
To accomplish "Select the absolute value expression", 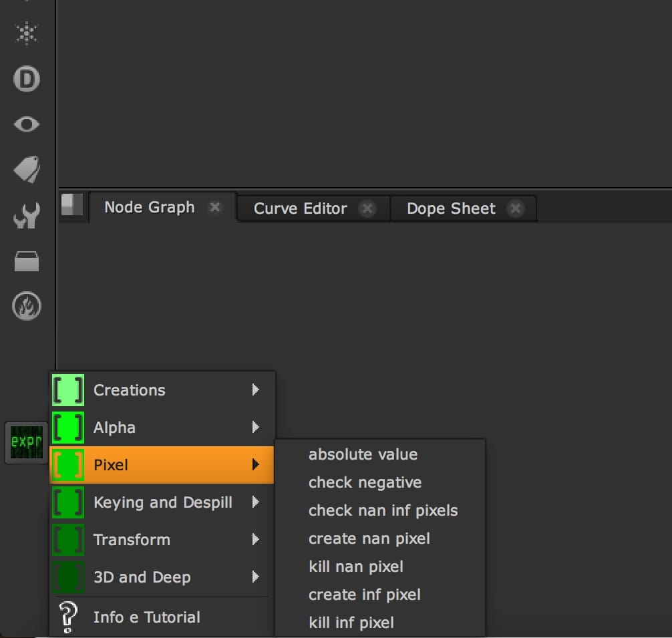I will pyautogui.click(x=363, y=454).
